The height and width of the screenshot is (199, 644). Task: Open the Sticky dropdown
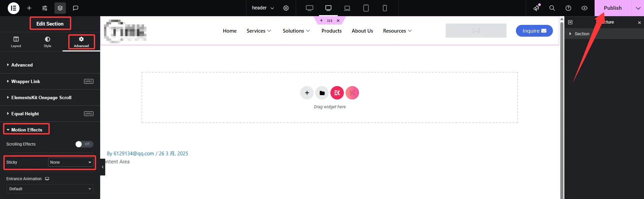click(71, 162)
